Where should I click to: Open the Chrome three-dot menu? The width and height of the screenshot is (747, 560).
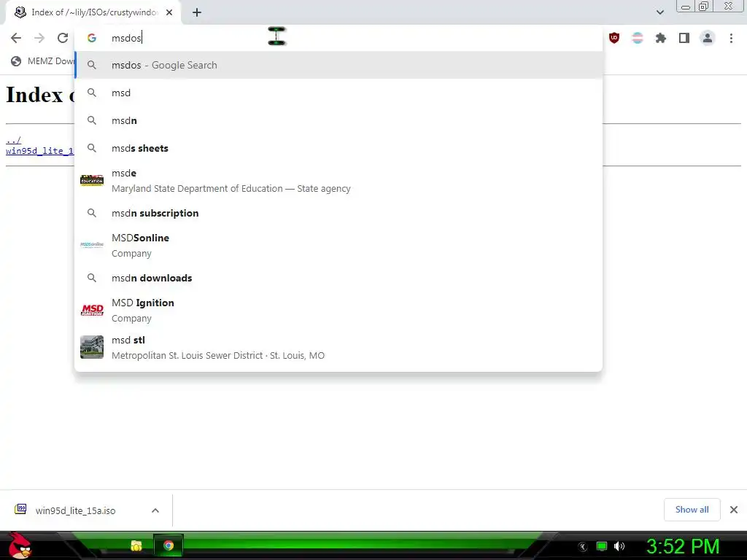(731, 38)
